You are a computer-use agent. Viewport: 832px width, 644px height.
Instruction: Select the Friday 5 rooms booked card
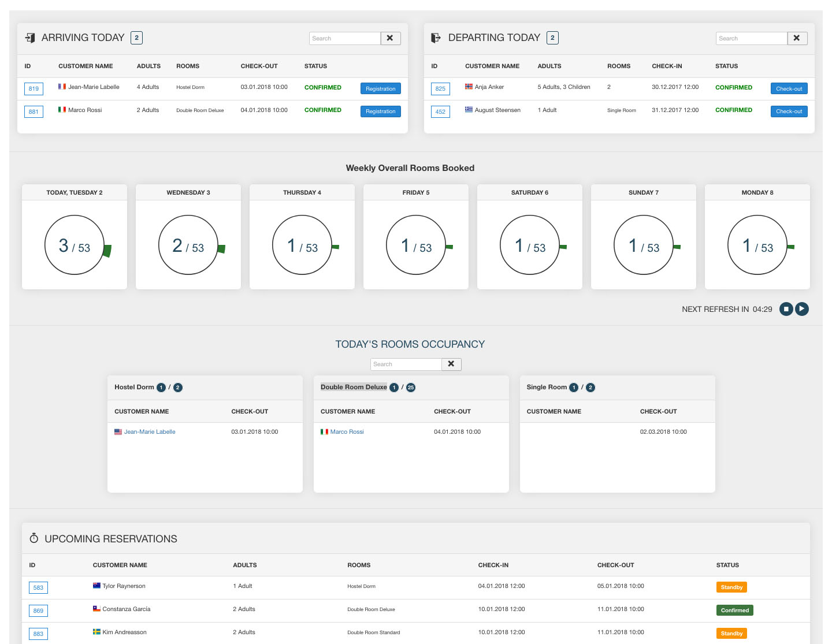coord(416,245)
